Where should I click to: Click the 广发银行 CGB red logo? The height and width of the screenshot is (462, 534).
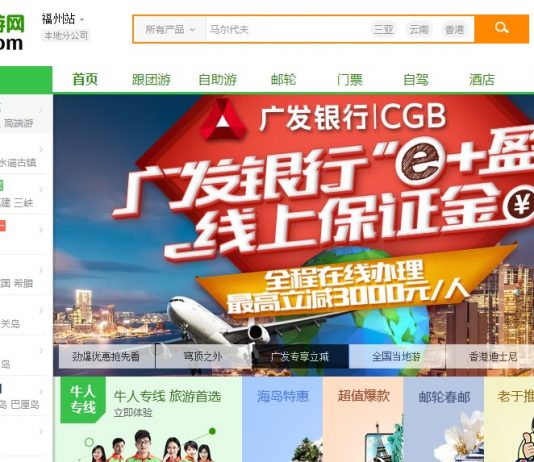click(x=223, y=120)
